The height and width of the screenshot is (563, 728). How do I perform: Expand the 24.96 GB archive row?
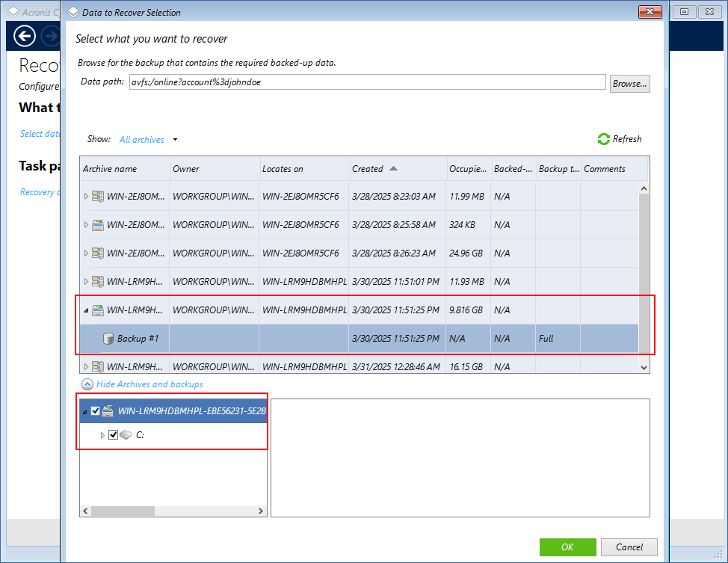pyautogui.click(x=86, y=253)
